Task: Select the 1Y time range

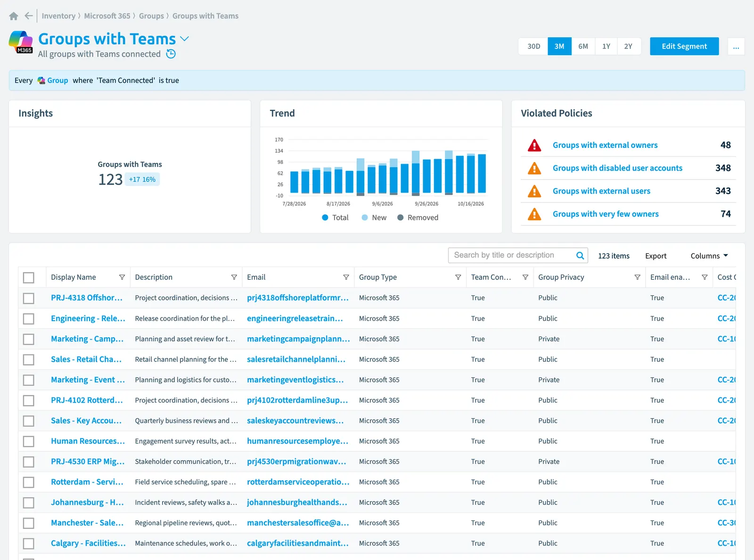Action: 606,46
